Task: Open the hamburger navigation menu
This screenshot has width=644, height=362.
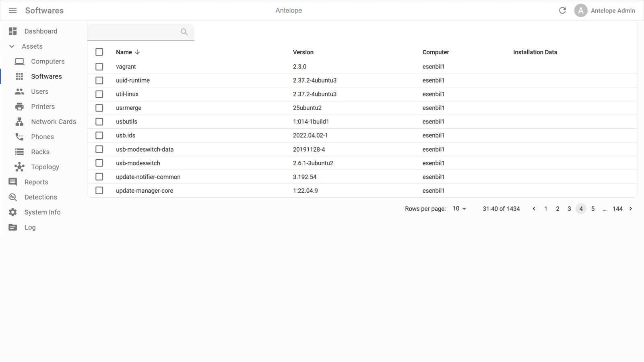Action: click(x=13, y=10)
